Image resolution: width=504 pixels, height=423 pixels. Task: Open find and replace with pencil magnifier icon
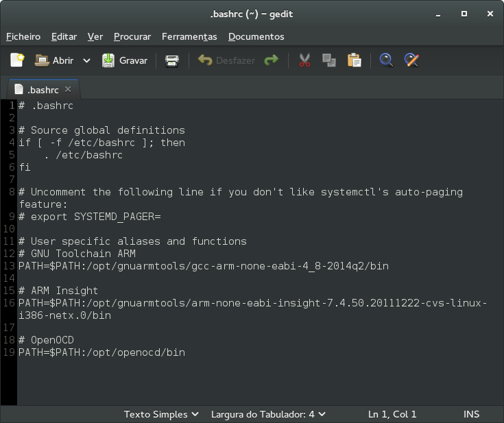(411, 60)
